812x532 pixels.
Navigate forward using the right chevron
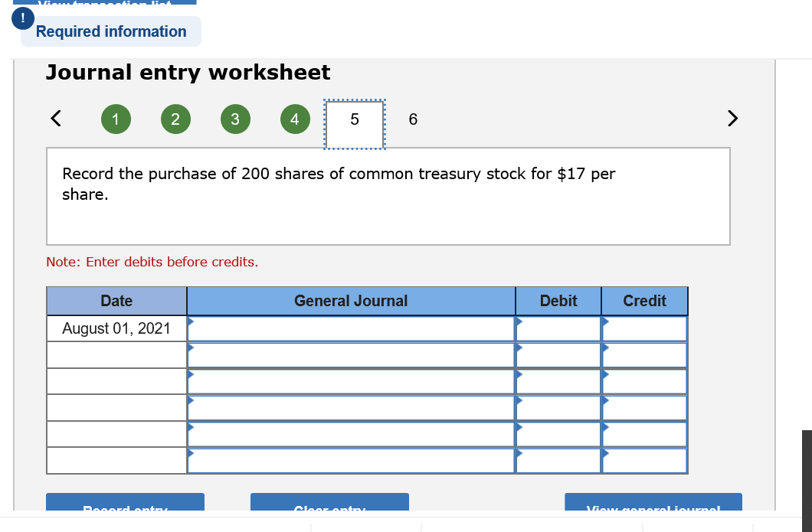732,119
